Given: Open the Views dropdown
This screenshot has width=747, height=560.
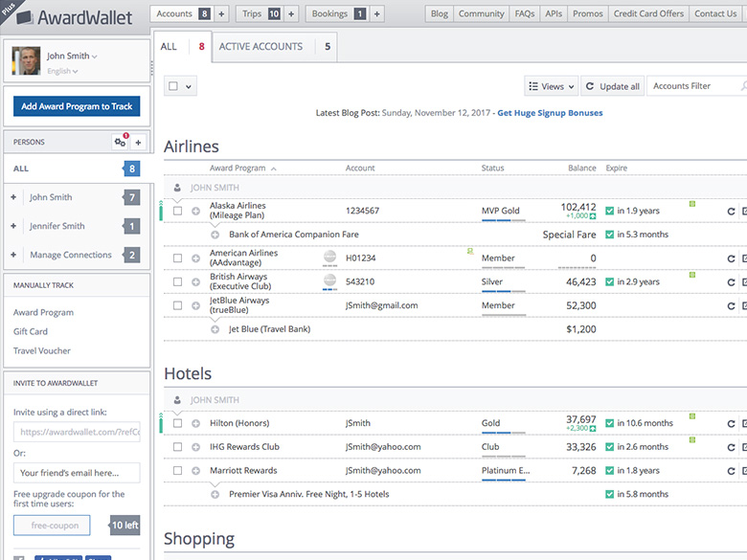Looking at the screenshot, I should tap(552, 86).
